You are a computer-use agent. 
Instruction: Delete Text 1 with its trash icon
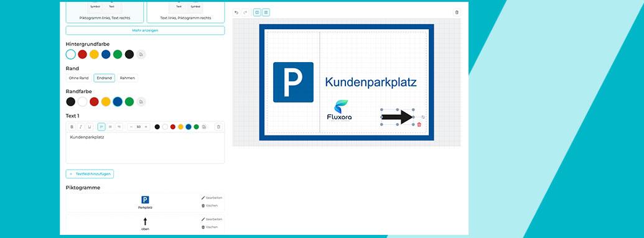tap(218, 127)
